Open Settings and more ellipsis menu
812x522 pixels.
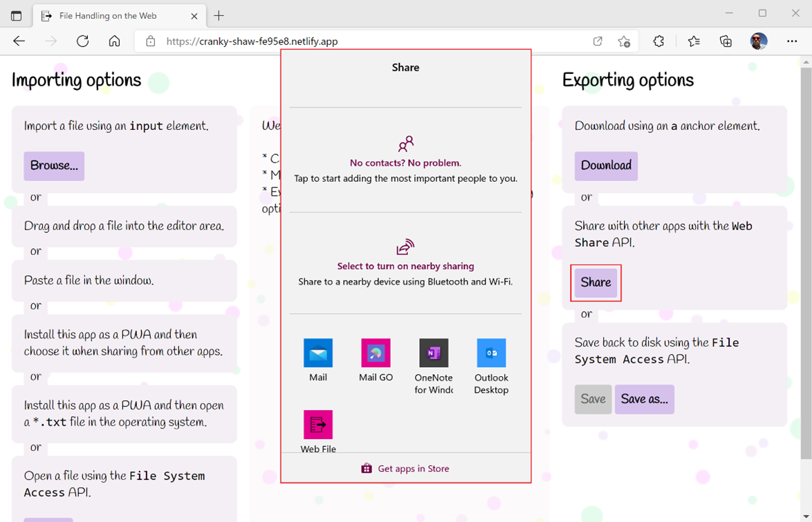(x=792, y=41)
